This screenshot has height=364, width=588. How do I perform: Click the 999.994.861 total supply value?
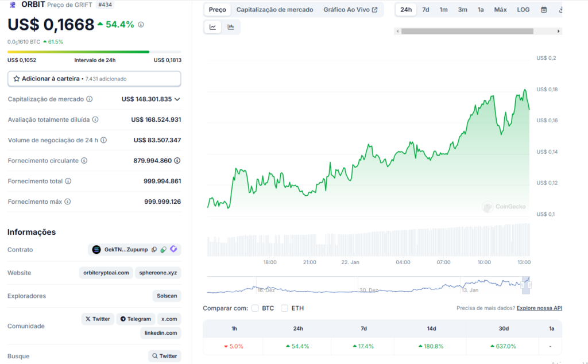(x=163, y=181)
